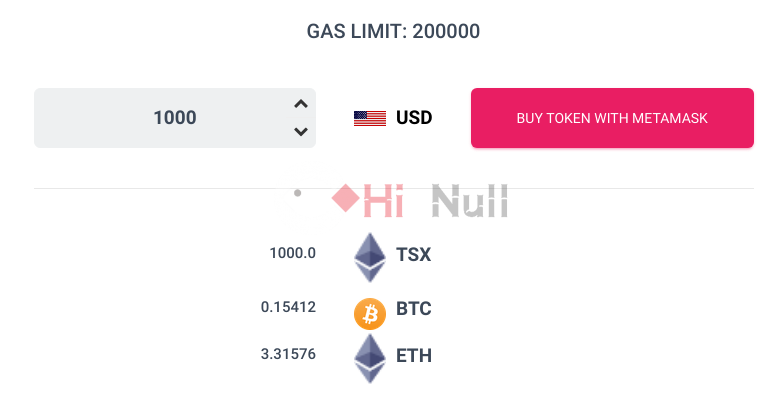Screen dimensions: 783x397
Task: Click the ETH currency label
Action: tap(413, 356)
